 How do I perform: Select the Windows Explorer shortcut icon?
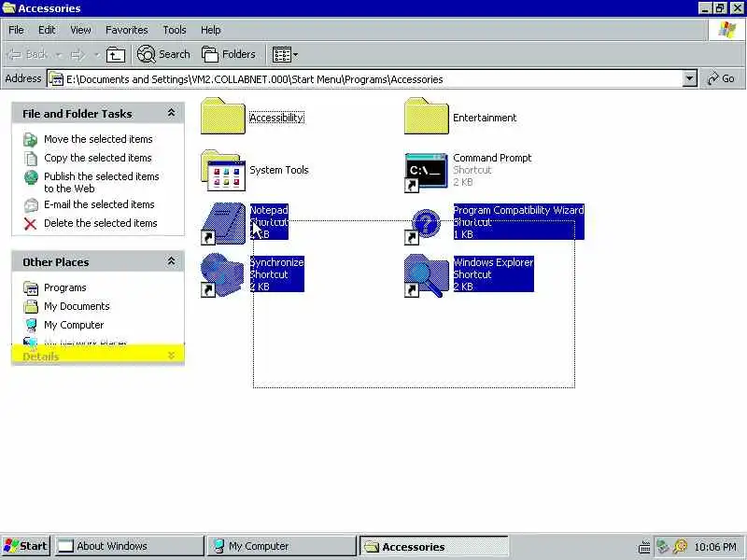426,275
